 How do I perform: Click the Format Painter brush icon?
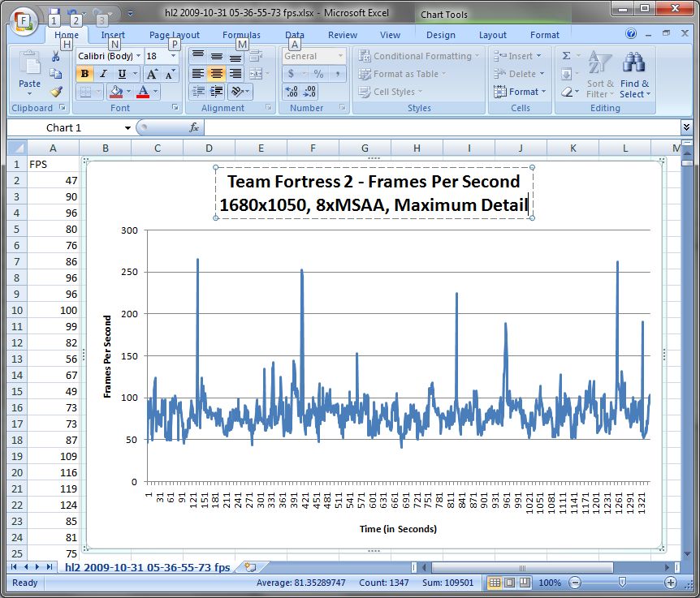(56, 92)
